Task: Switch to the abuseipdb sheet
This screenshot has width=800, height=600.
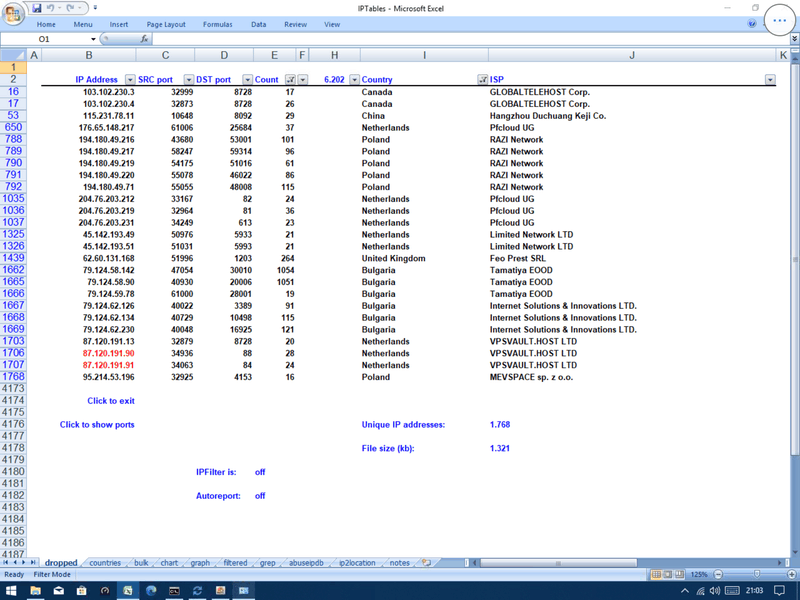Action: 306,563
